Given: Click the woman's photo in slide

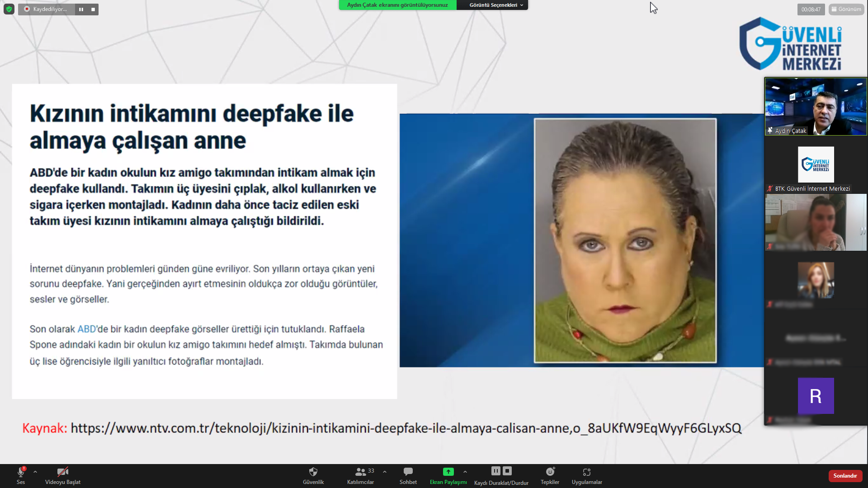Looking at the screenshot, I should click(x=625, y=240).
